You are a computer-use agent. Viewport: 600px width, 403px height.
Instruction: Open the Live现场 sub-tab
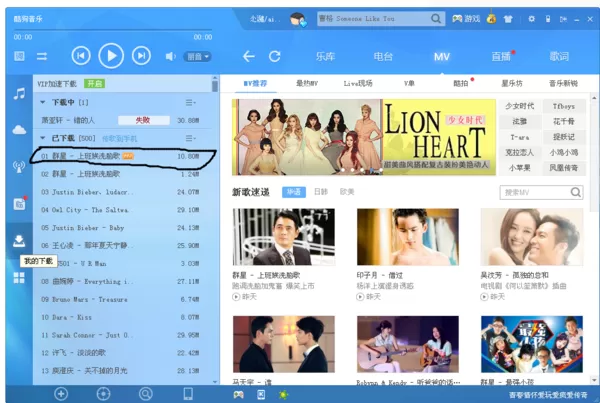tap(358, 83)
